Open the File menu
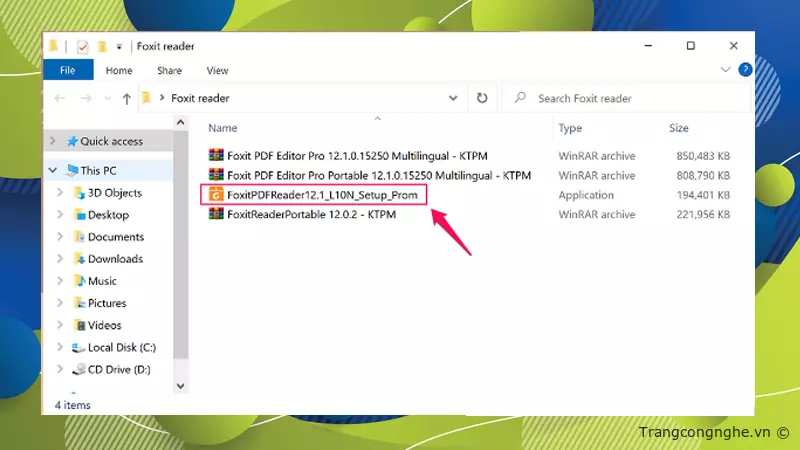The width and height of the screenshot is (800, 450). click(68, 70)
